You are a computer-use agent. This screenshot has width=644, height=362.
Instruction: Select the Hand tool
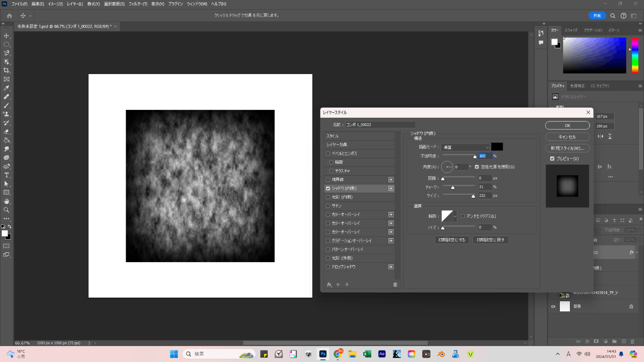6,201
